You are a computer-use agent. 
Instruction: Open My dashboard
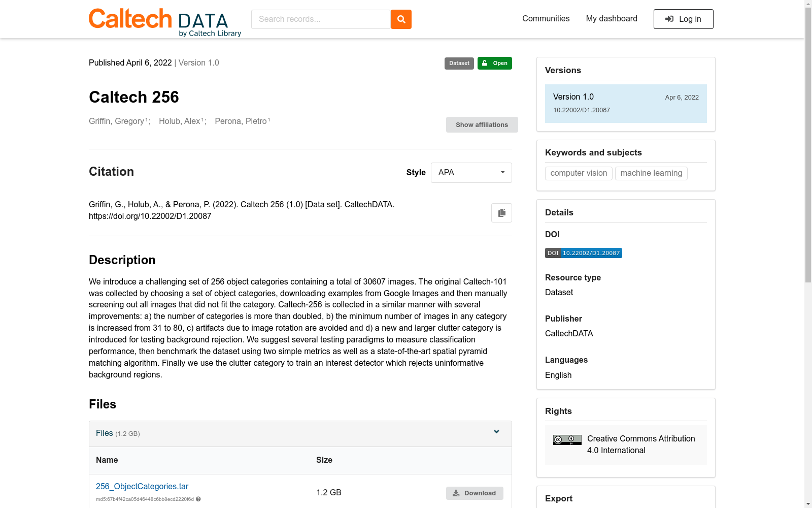(612, 19)
